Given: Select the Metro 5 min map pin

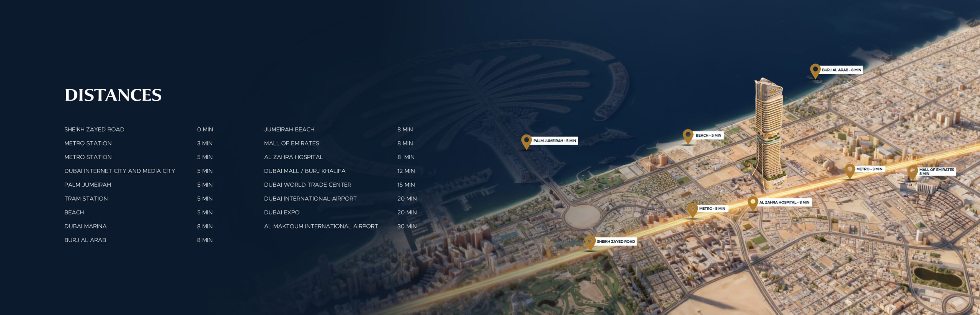Looking at the screenshot, I should 692,209.
